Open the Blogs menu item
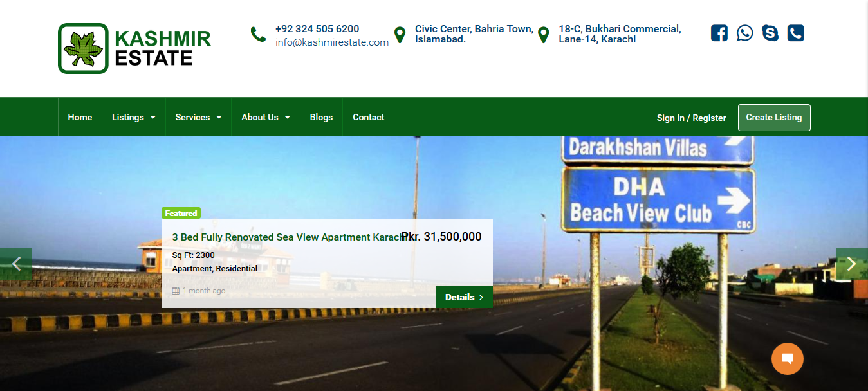Image resolution: width=868 pixels, height=391 pixels. (x=321, y=117)
